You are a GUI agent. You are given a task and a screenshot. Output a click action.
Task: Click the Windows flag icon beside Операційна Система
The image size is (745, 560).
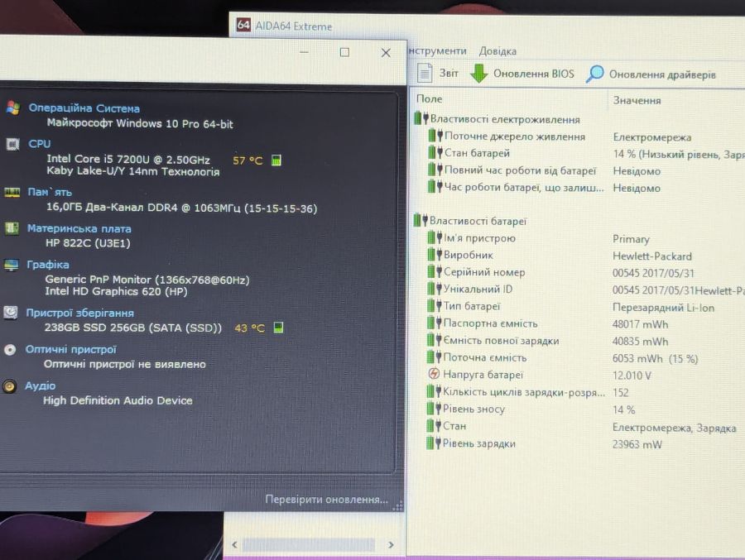click(13, 108)
